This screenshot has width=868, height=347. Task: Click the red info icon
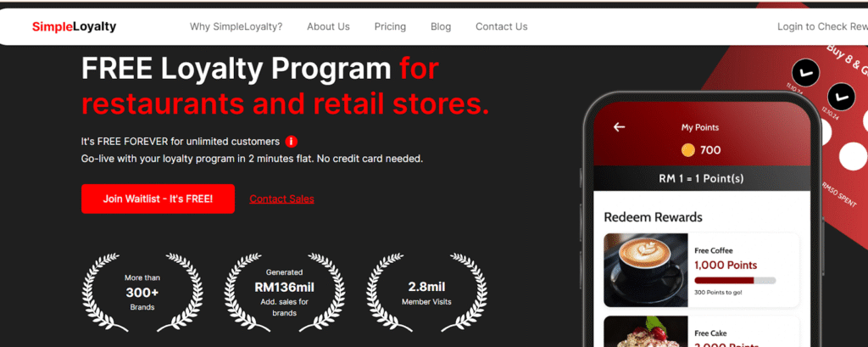click(291, 141)
